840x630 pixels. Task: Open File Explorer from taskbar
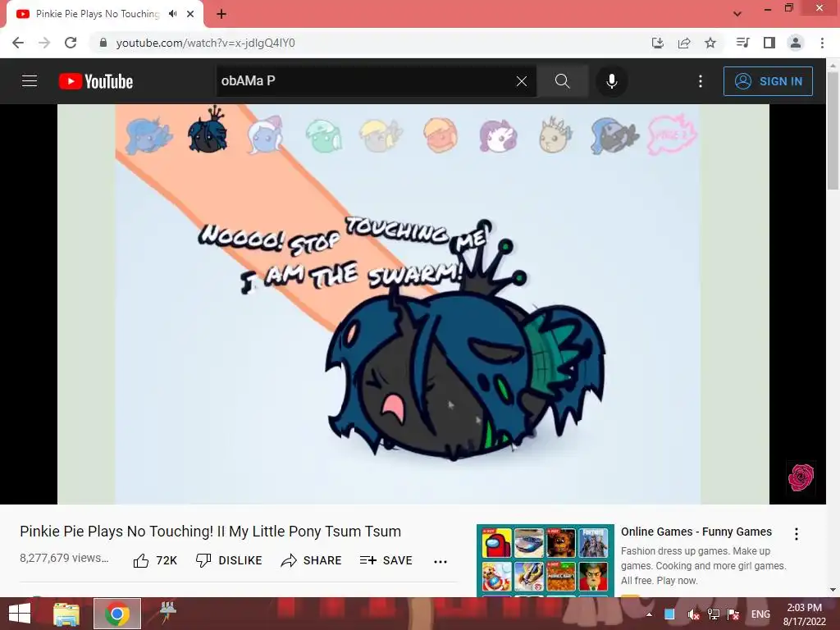tap(66, 614)
